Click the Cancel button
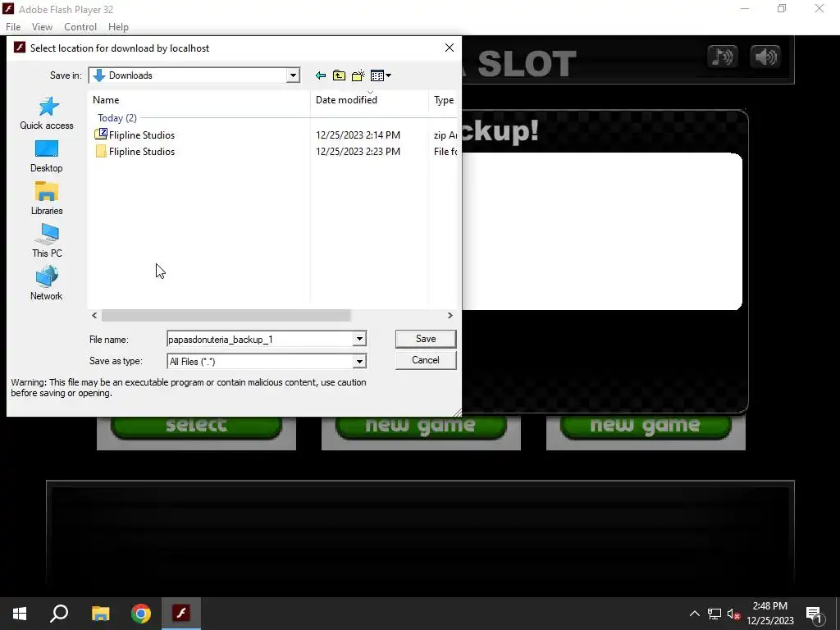 pos(426,361)
